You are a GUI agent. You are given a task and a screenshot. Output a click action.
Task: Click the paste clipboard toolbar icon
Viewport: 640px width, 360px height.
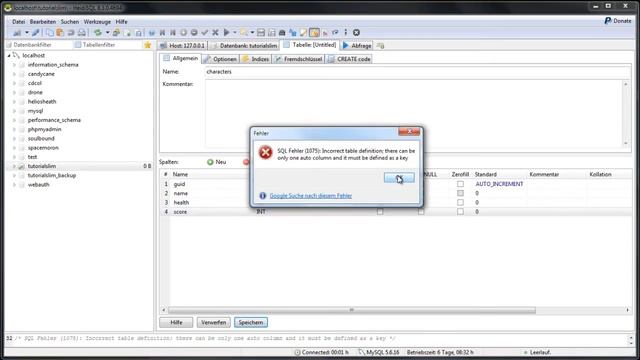(x=60, y=33)
